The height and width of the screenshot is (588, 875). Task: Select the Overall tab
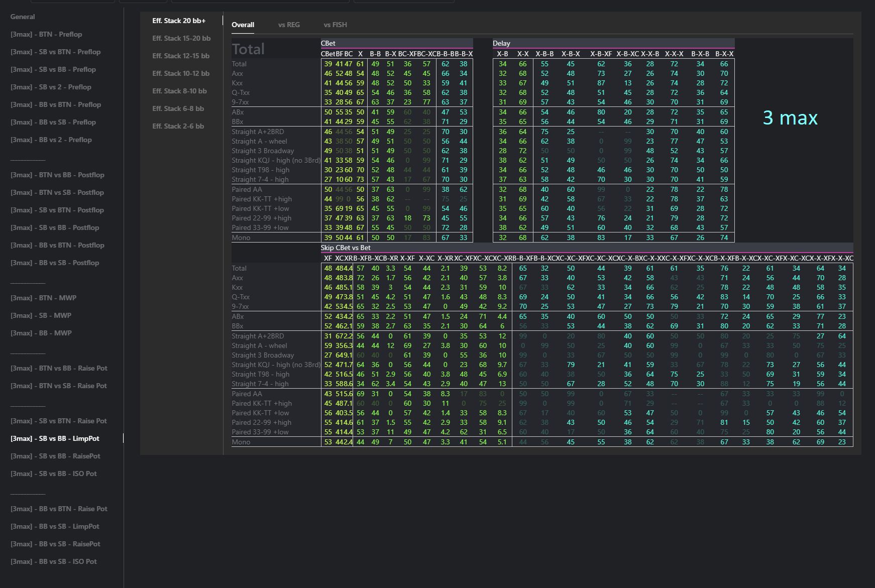(x=243, y=25)
